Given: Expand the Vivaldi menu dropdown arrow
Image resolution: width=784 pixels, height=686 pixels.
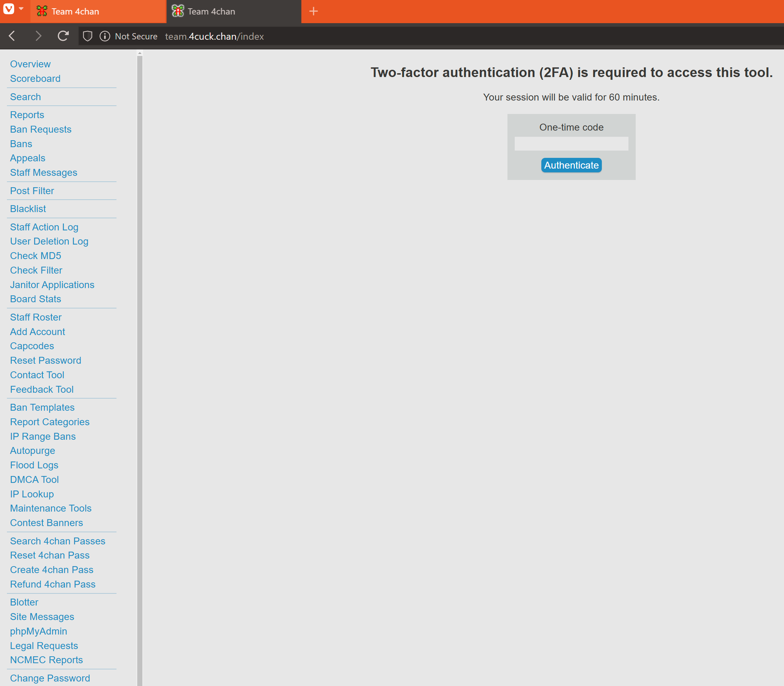Looking at the screenshot, I should pyautogui.click(x=21, y=8).
